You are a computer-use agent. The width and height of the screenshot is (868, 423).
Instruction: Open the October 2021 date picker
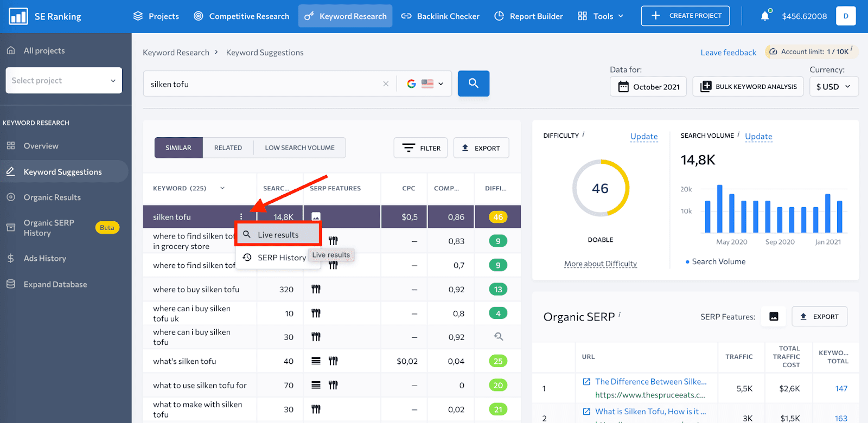coord(648,87)
